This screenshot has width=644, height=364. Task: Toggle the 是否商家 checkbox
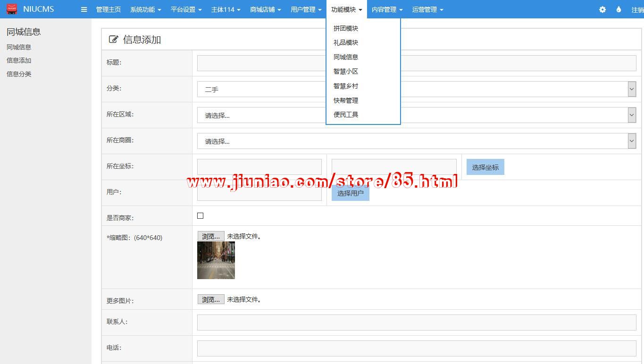point(200,216)
